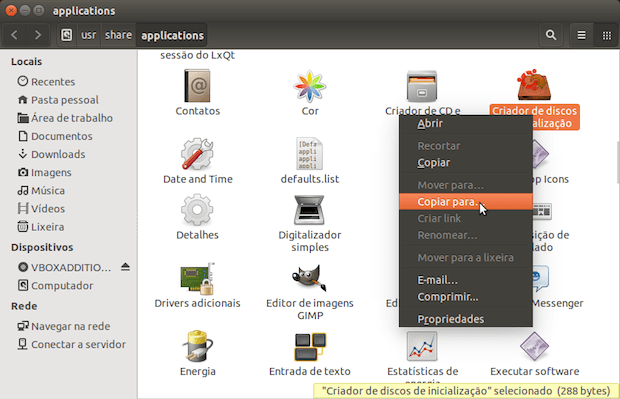Open the Contatos application icon

pos(197,86)
